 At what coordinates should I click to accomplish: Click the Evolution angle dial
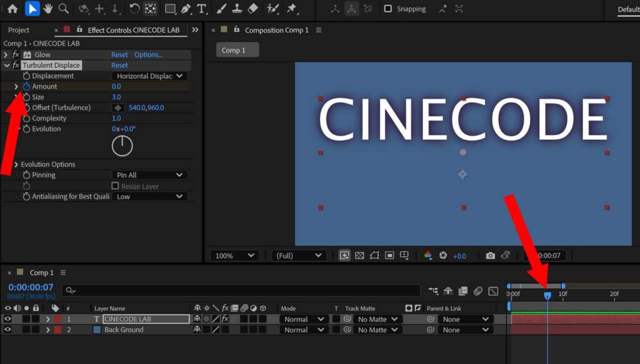pos(122,146)
